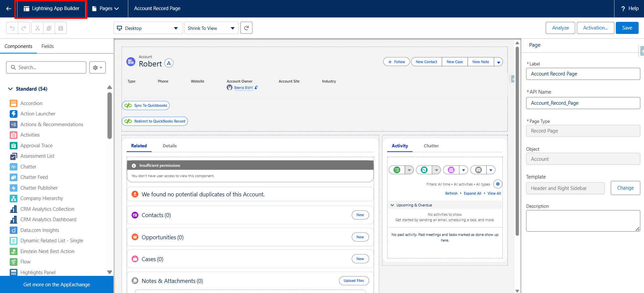Image resolution: width=644 pixels, height=293 pixels.
Task: Click the component Search field
Action: click(46, 67)
